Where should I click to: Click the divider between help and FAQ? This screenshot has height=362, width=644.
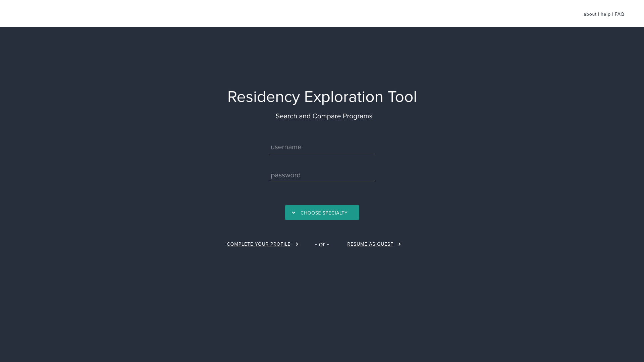point(612,14)
